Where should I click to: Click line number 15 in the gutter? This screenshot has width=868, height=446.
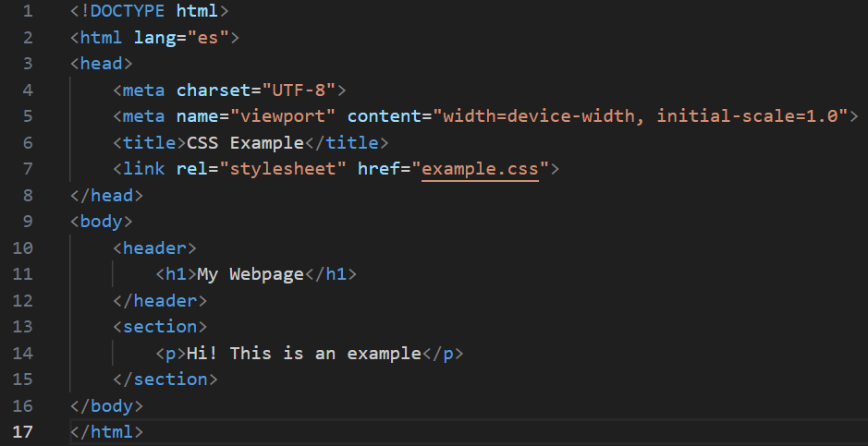click(23, 380)
